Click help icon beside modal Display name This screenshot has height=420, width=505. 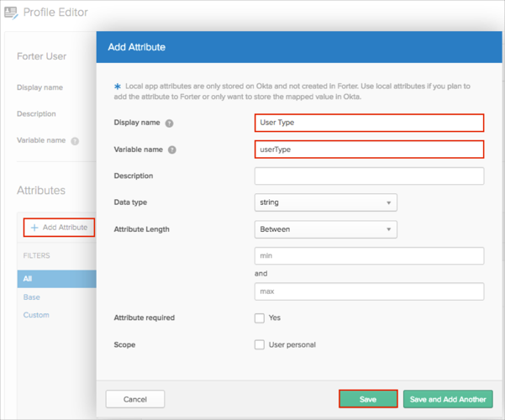pos(169,123)
